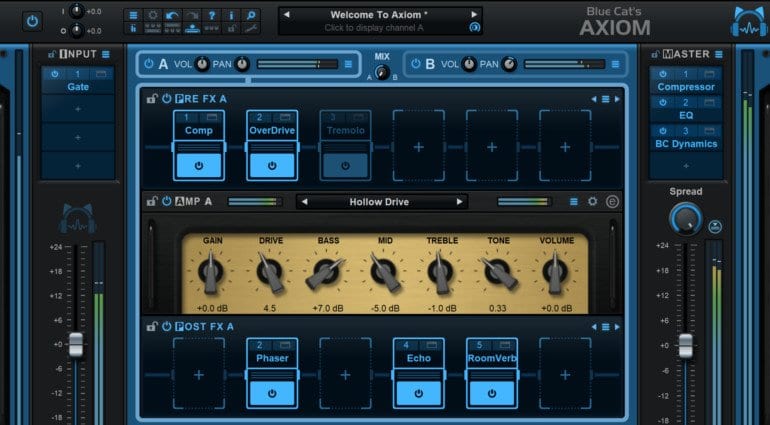Screen dimensions: 770x425
Task: Toggle channel A power
Action: (x=148, y=64)
